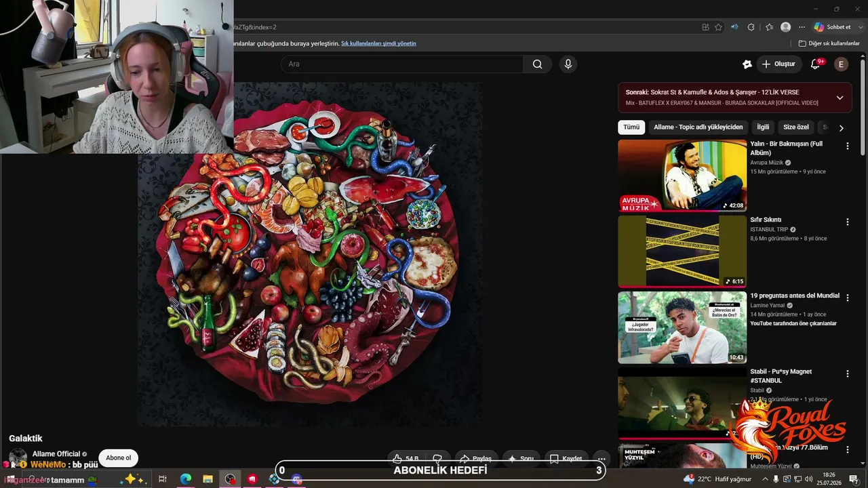Open options for Sıfır Sıkıntı video
This screenshot has width=868, height=488.
847,222
